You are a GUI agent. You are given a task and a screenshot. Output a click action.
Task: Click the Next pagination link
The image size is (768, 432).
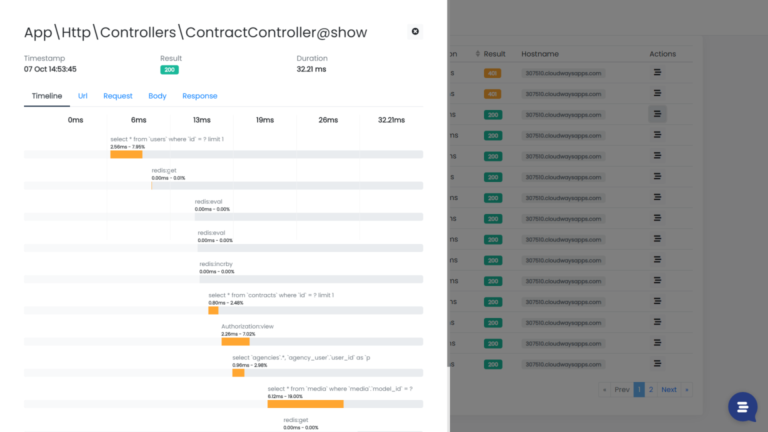tap(668, 390)
